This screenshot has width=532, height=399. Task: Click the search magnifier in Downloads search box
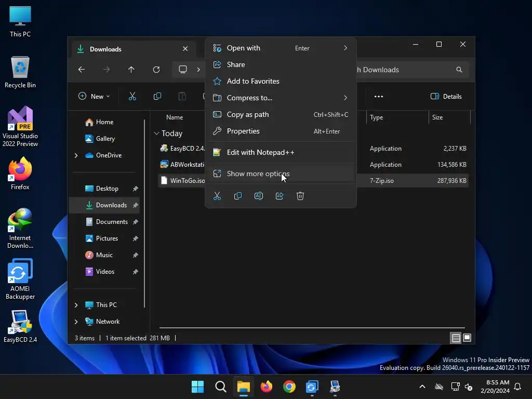[459, 70]
